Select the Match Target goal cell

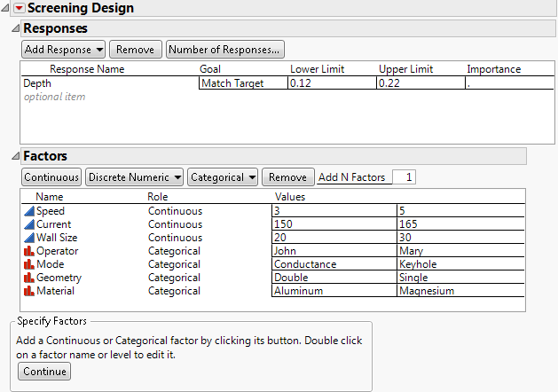[x=242, y=83]
